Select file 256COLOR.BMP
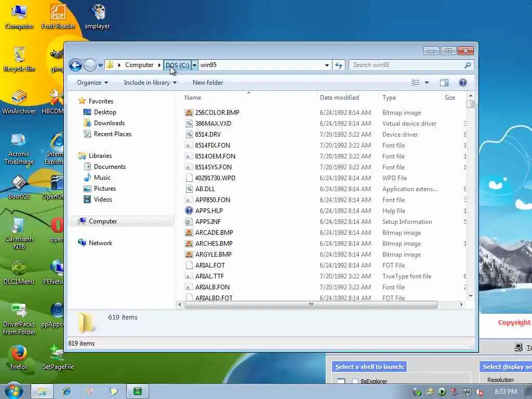 coord(217,113)
